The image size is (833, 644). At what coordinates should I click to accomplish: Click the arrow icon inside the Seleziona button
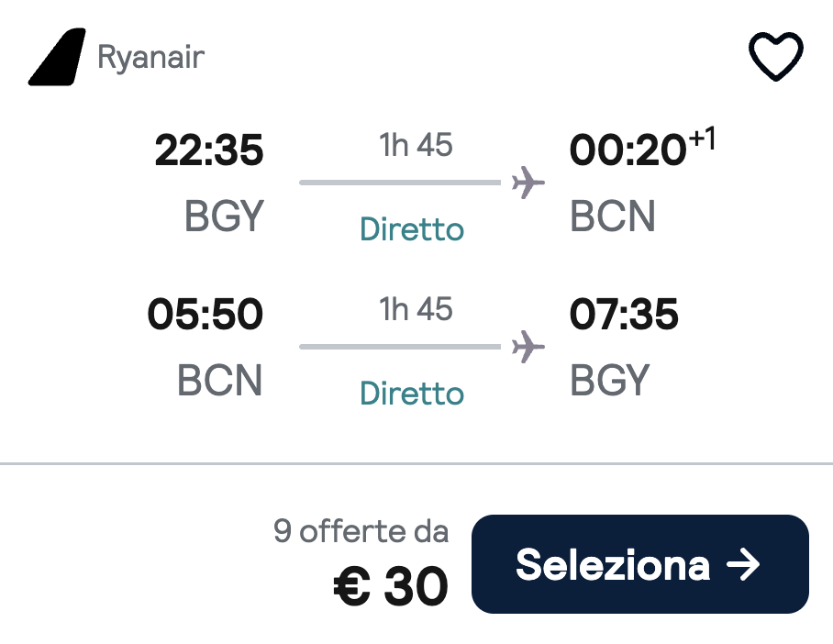[x=745, y=564]
